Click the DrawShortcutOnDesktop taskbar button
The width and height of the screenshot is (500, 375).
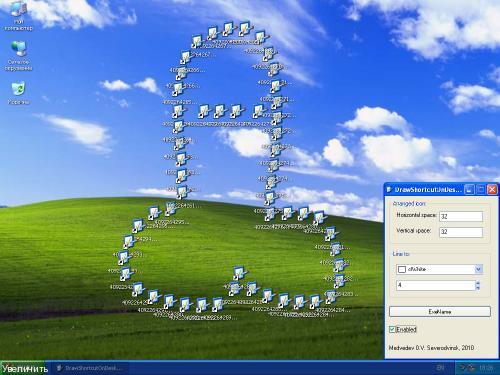coord(89,368)
